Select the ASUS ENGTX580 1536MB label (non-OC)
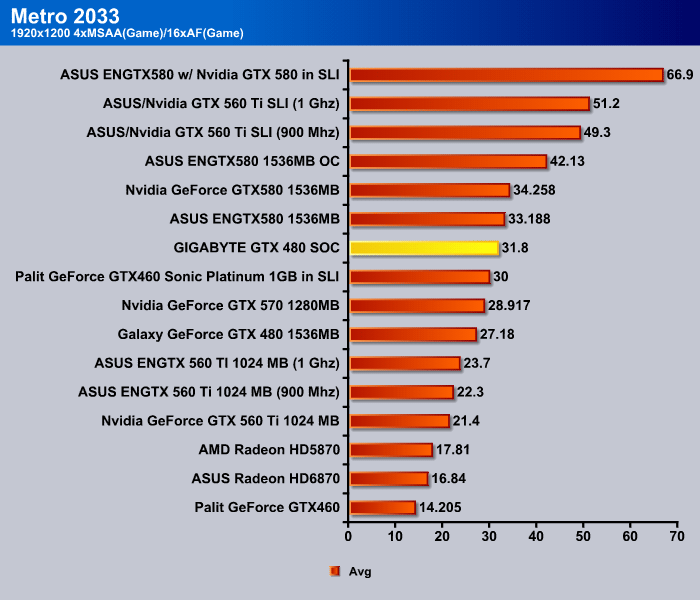 pos(255,219)
